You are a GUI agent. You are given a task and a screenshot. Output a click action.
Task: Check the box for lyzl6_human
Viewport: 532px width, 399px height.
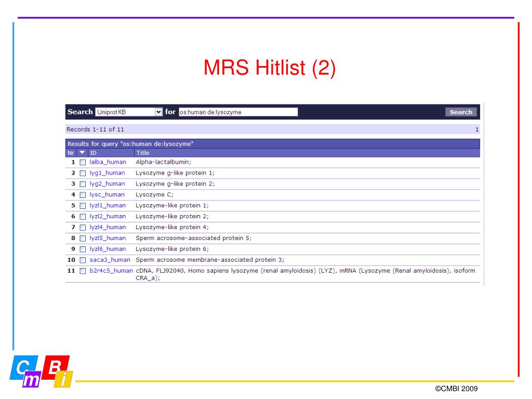[x=83, y=249]
